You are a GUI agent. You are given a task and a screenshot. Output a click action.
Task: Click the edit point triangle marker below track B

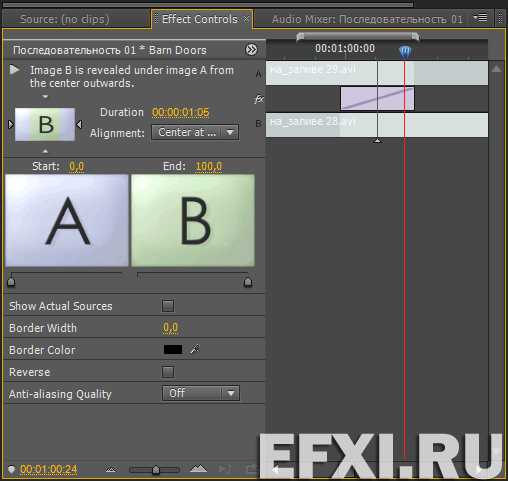point(377,141)
